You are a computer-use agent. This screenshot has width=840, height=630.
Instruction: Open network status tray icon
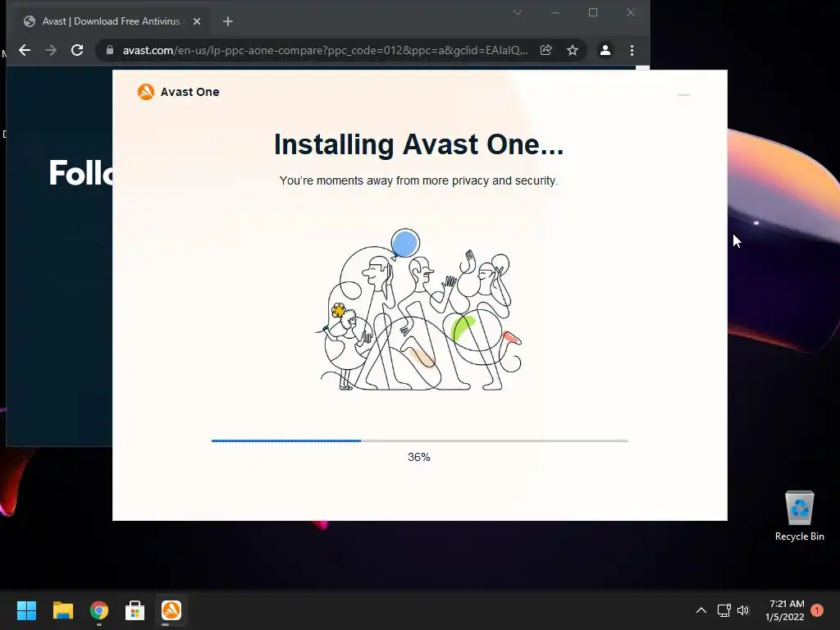pyautogui.click(x=724, y=610)
